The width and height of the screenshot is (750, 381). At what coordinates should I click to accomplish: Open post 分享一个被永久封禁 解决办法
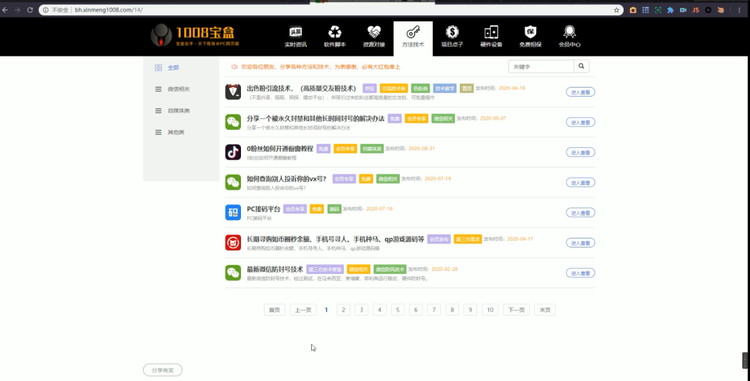[x=316, y=119]
